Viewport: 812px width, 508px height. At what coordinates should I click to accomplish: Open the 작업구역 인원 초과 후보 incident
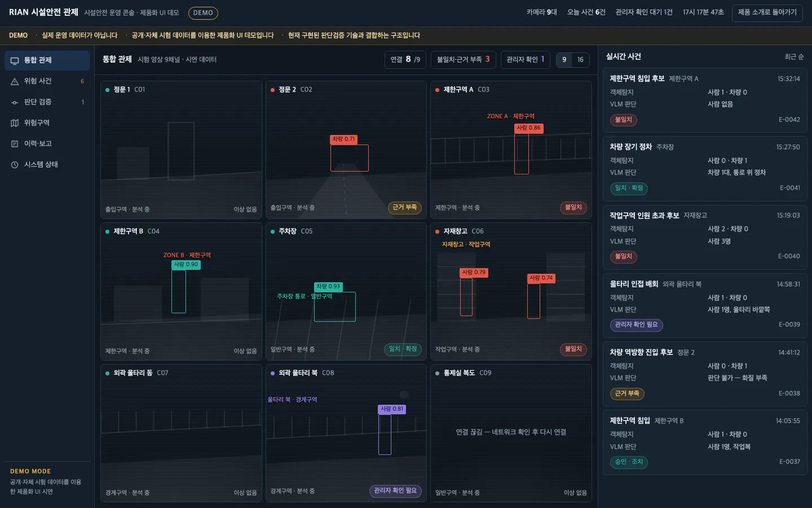point(705,236)
